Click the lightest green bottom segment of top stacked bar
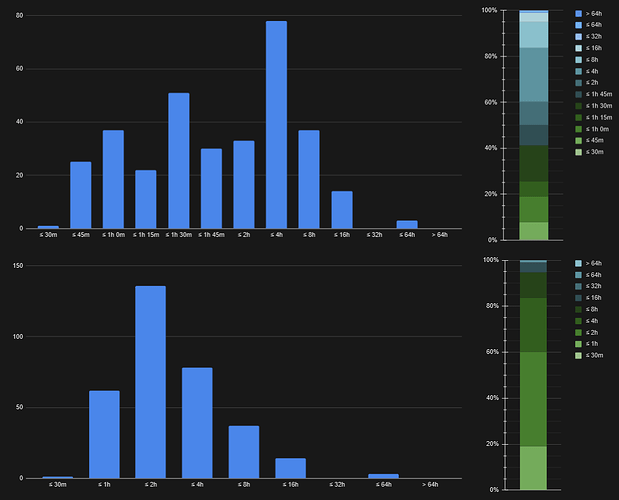 pyautogui.click(x=534, y=231)
